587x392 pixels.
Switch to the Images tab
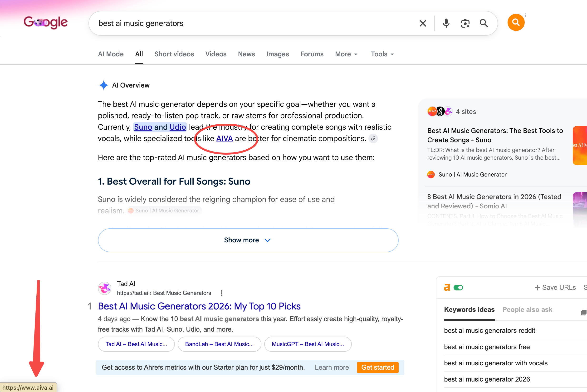click(278, 54)
